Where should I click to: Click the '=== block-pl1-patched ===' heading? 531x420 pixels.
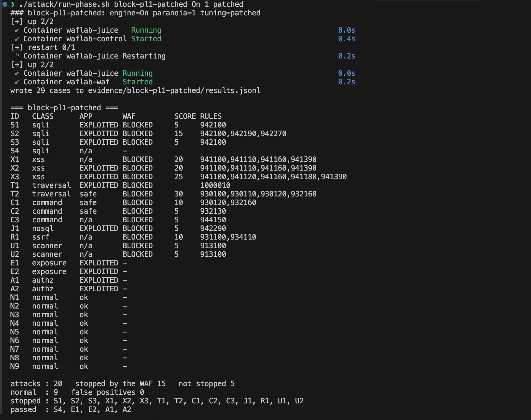coord(64,108)
